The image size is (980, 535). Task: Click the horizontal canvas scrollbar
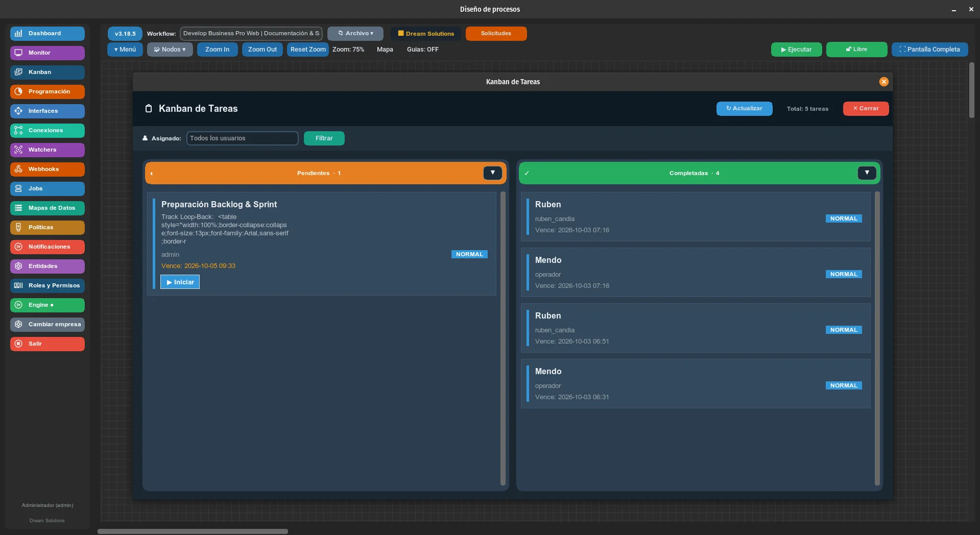pos(193,531)
